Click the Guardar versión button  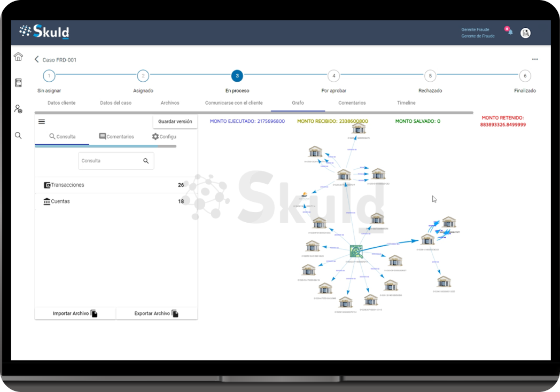tap(175, 122)
